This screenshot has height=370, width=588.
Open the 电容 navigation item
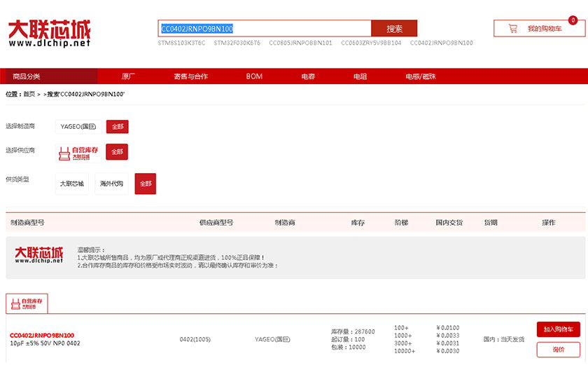308,76
